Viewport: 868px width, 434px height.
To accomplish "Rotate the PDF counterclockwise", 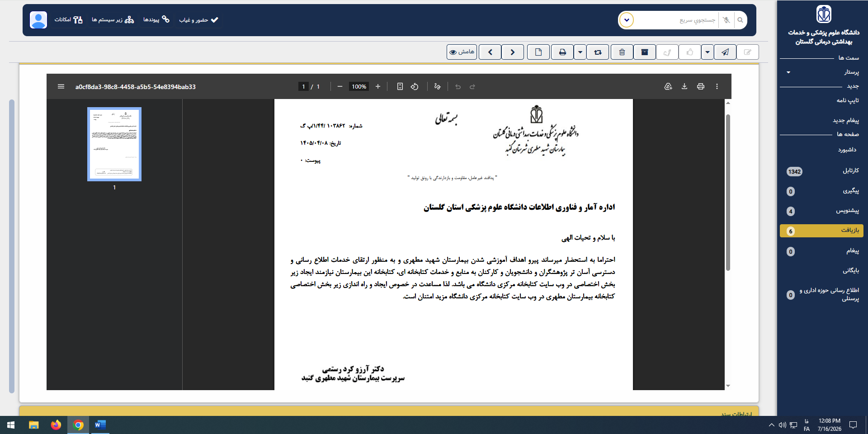I will (415, 86).
